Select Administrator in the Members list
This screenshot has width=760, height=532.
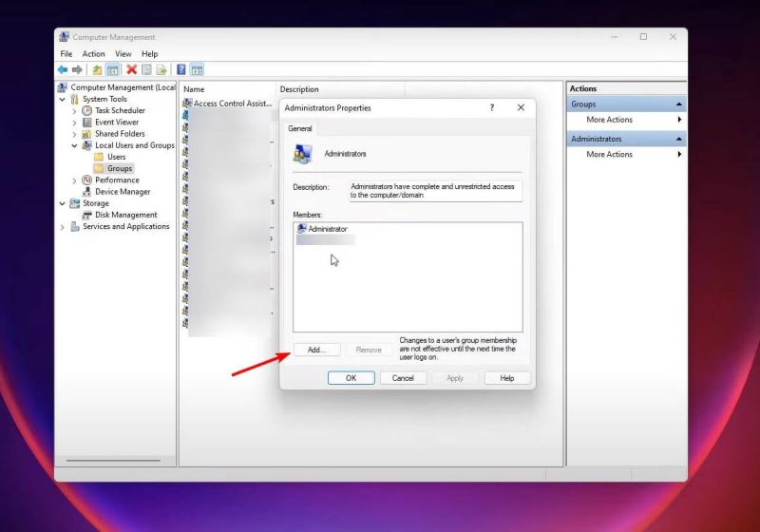327,229
